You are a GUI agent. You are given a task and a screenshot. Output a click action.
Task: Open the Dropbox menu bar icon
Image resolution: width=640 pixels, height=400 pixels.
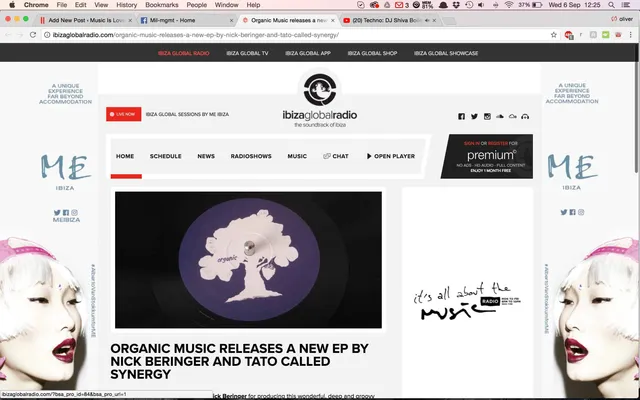pos(456,5)
